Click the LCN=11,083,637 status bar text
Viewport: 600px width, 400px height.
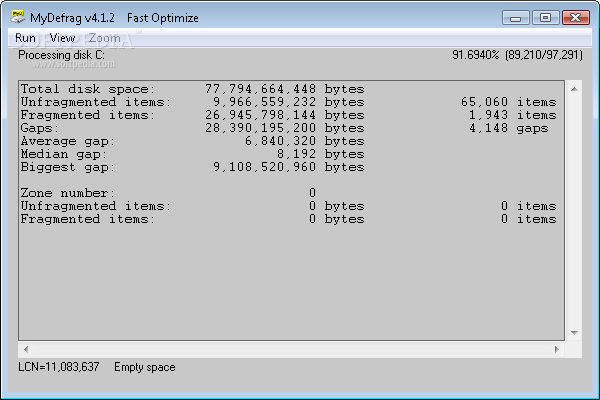59,367
